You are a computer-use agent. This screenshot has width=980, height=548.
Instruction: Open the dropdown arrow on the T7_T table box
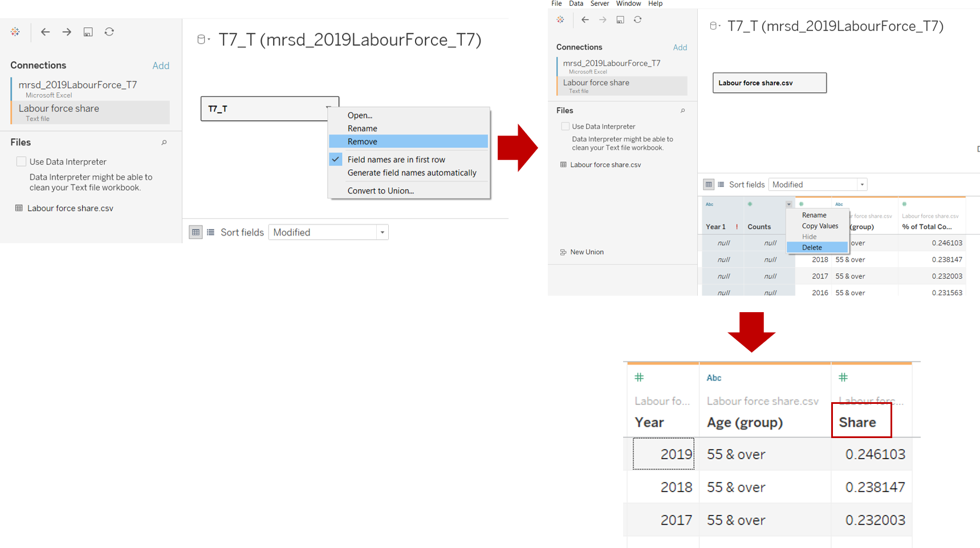click(x=328, y=107)
